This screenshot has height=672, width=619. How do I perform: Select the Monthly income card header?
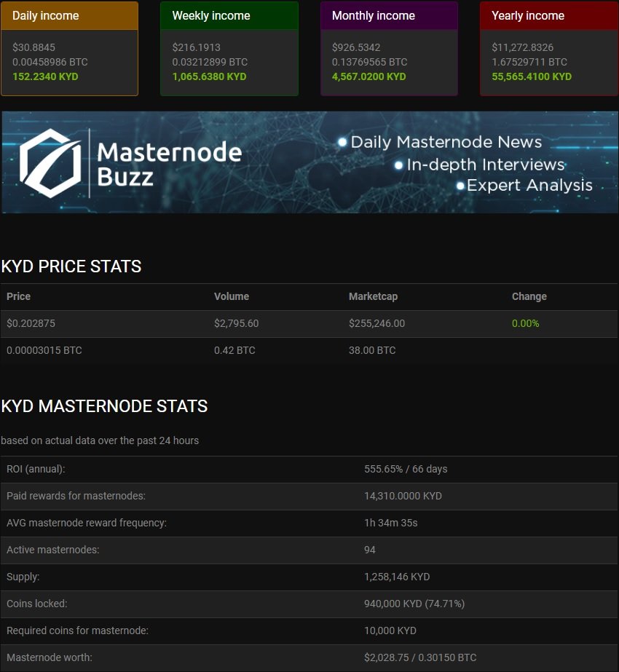pyautogui.click(x=389, y=16)
